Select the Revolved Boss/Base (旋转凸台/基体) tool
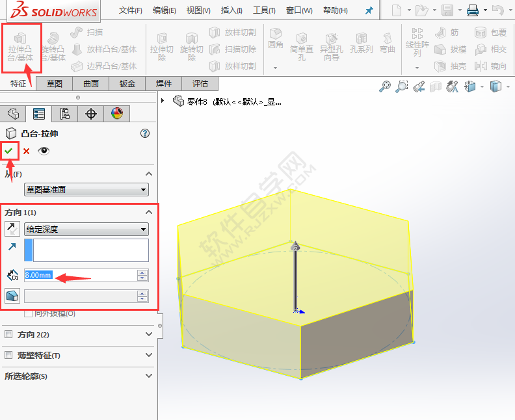Viewport: 515px width, 420px height. [53, 47]
